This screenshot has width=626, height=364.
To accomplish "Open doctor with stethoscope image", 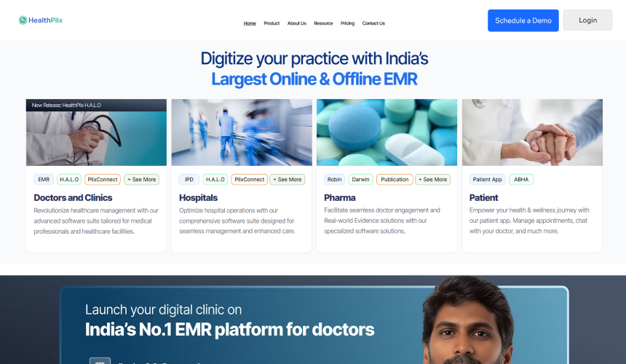I will click(96, 138).
